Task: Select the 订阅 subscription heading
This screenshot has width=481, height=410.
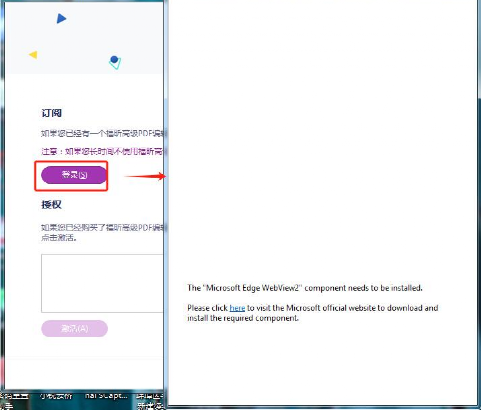Action: pyautogui.click(x=51, y=113)
